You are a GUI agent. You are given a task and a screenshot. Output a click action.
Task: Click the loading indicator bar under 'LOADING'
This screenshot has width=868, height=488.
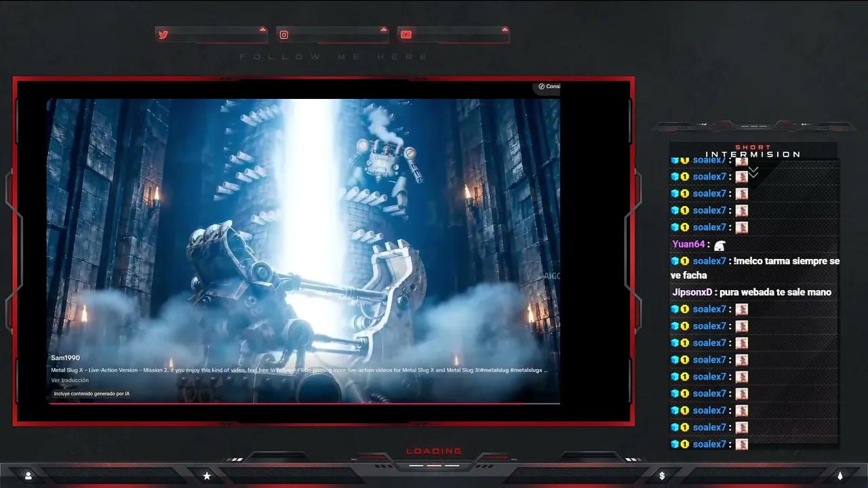(434, 466)
